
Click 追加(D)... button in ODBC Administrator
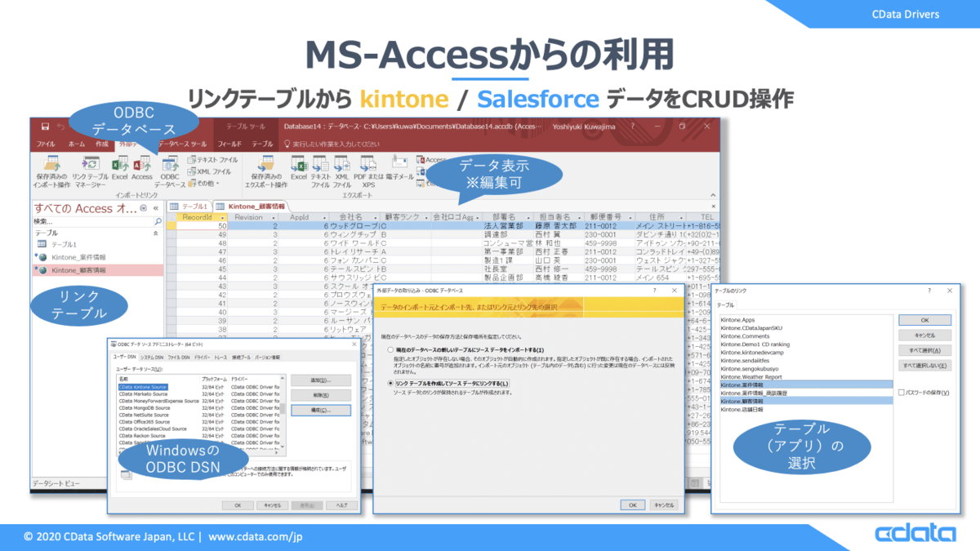[x=320, y=380]
